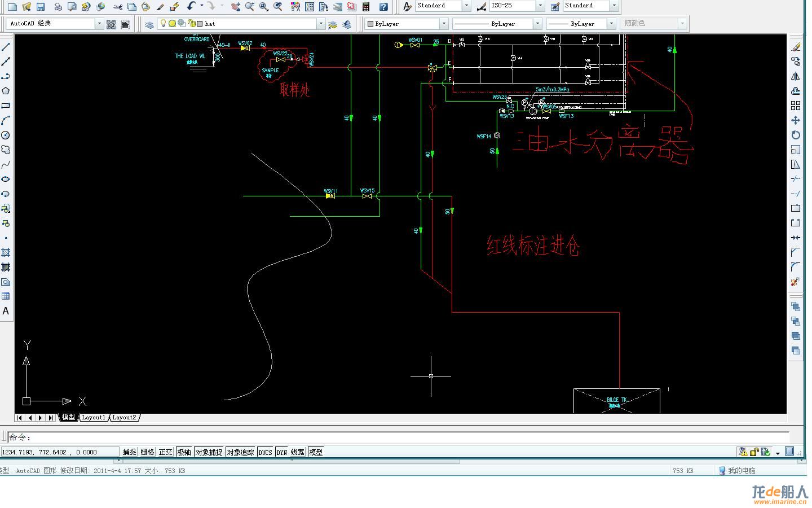
Task: Expand the ByLayer linetype dropdown
Action: [x=537, y=24]
